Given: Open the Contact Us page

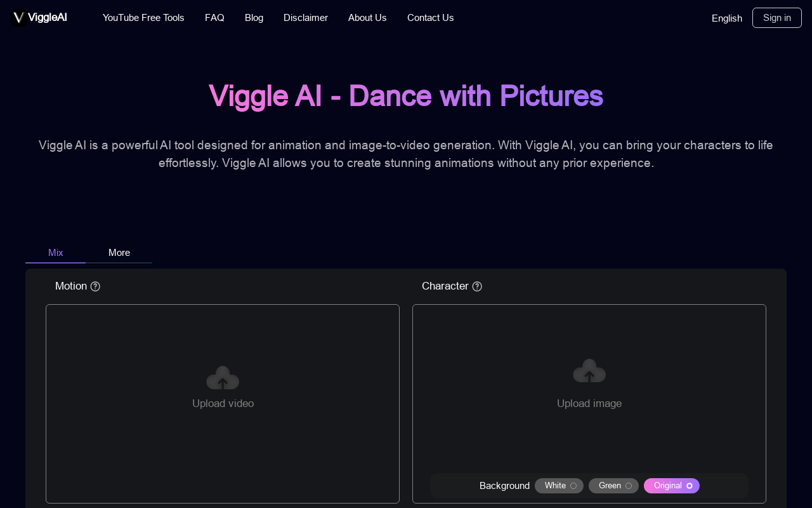Looking at the screenshot, I should point(430,18).
